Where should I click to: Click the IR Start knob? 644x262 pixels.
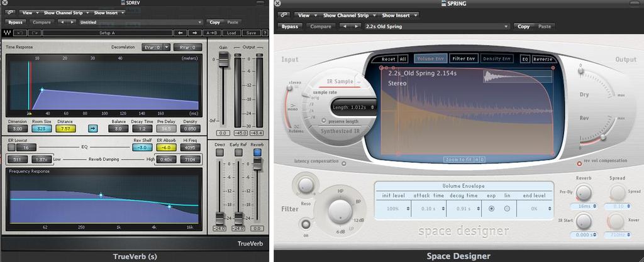click(x=583, y=221)
